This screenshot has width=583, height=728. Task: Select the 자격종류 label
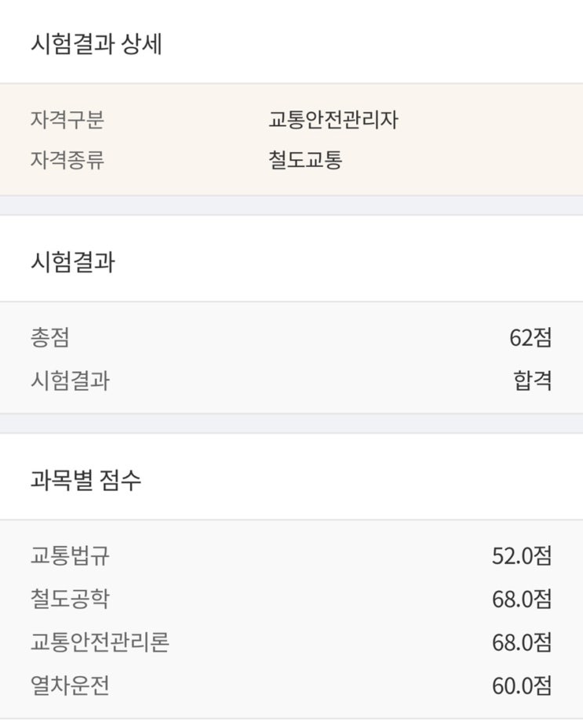[67, 161]
